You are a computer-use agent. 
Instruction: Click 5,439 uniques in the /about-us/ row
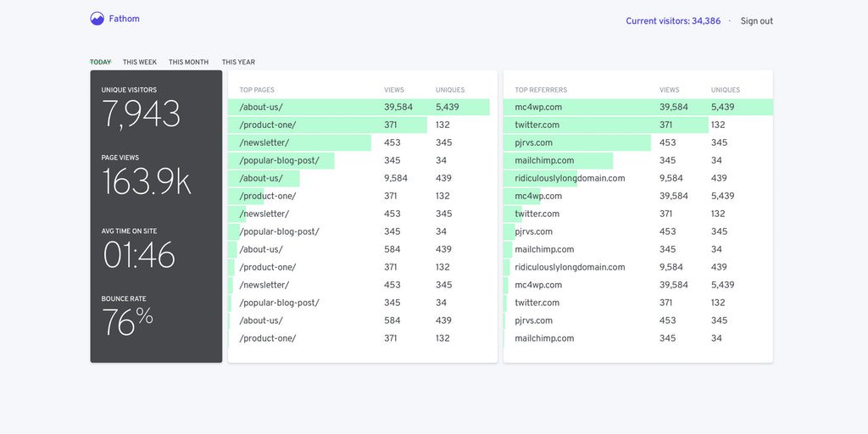click(x=448, y=108)
